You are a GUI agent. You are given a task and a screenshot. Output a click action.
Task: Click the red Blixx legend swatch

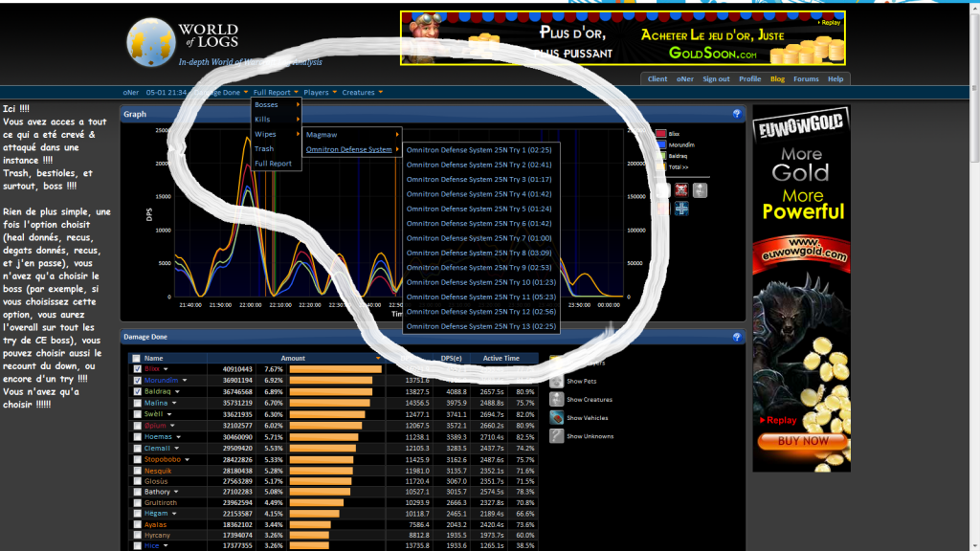point(660,134)
